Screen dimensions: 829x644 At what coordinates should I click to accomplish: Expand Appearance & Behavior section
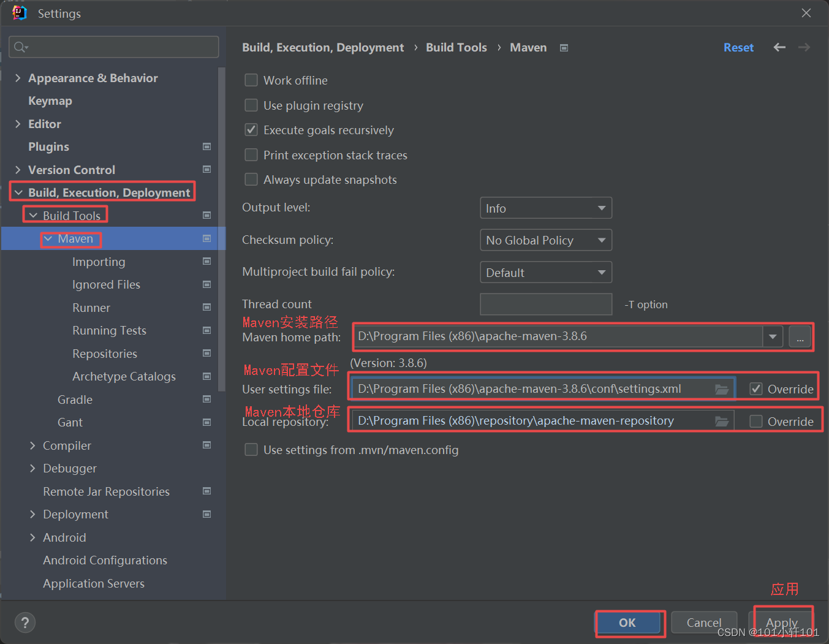point(18,78)
